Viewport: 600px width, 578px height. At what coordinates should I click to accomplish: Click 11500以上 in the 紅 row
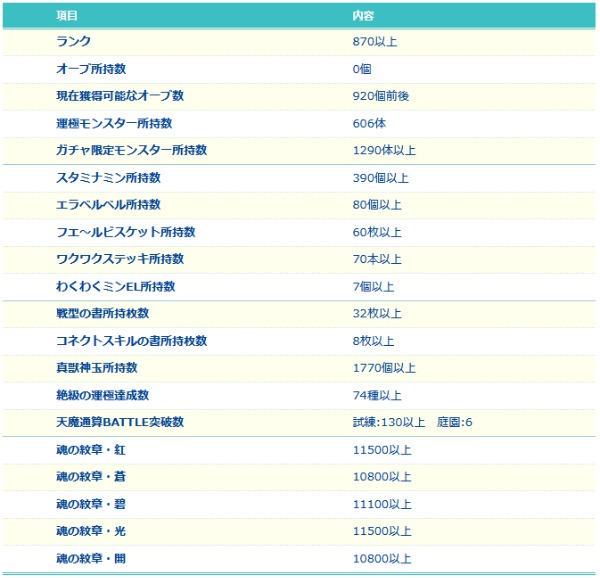point(382,449)
